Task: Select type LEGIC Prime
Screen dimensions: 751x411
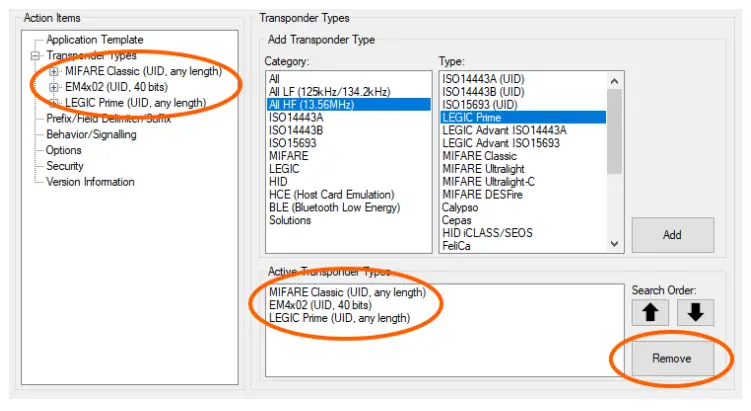Action: coord(523,117)
